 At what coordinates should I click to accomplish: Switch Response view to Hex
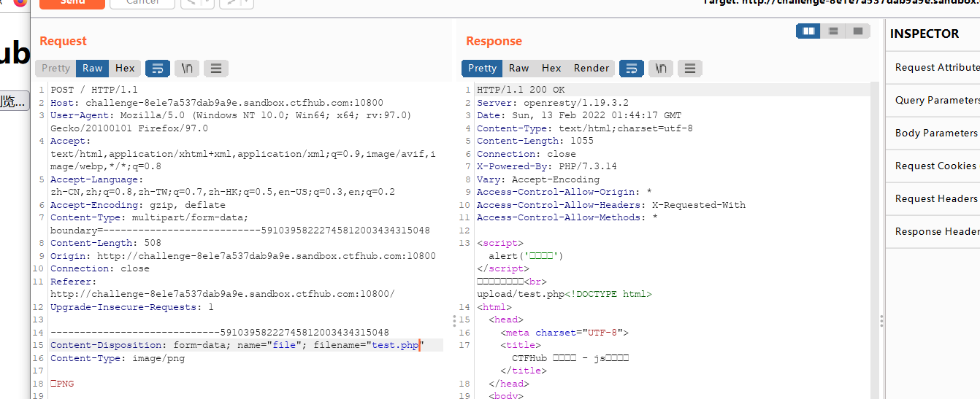tap(551, 68)
